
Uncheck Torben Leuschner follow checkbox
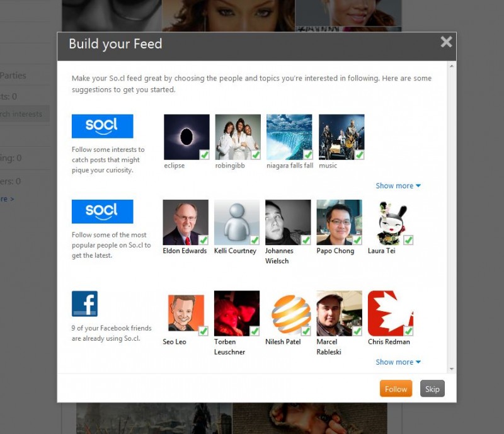[255, 331]
